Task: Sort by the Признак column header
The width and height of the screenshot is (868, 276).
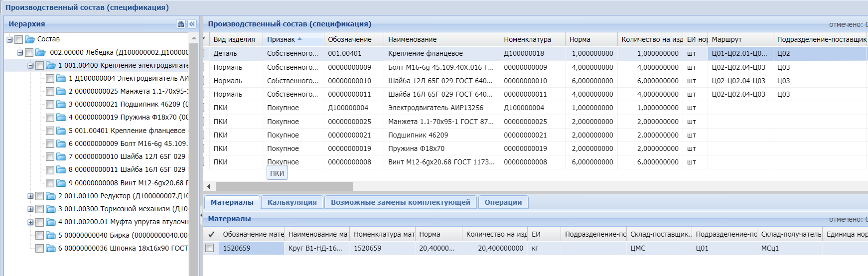Action: click(x=281, y=39)
